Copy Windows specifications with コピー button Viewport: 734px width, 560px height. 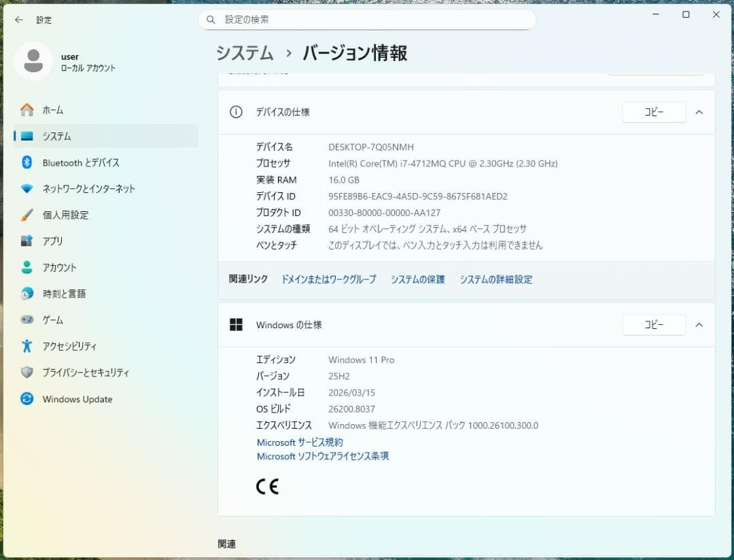click(x=654, y=325)
